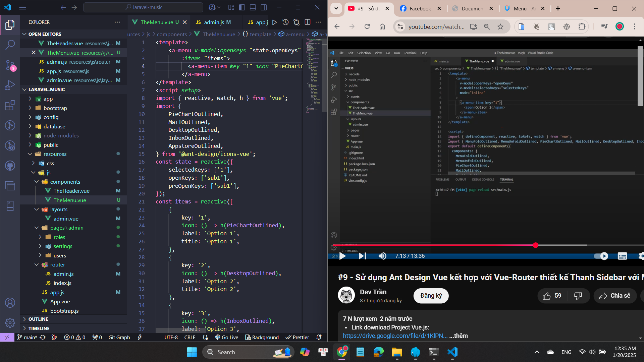The height and width of the screenshot is (362, 644).
Task: Open Git Graph from the status bar
Action: click(119, 337)
